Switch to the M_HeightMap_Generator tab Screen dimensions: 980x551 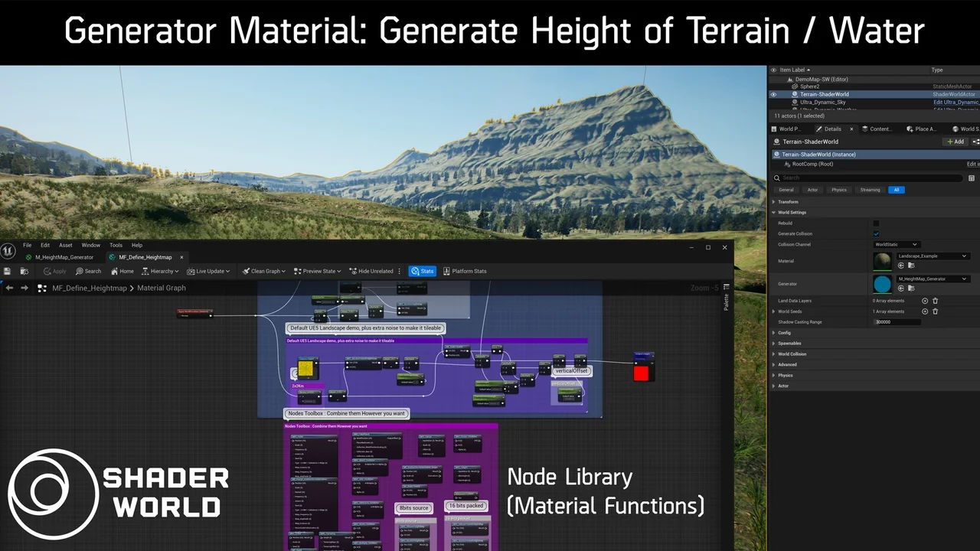coord(65,258)
